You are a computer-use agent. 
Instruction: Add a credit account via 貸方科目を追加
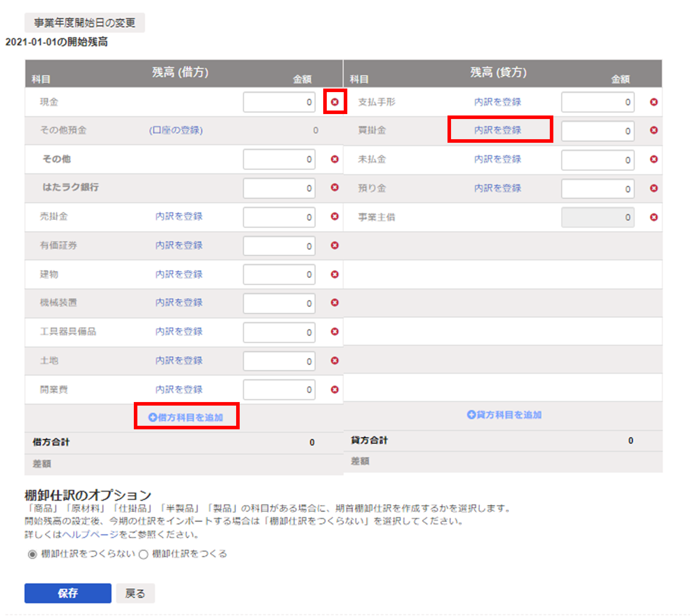point(504,415)
